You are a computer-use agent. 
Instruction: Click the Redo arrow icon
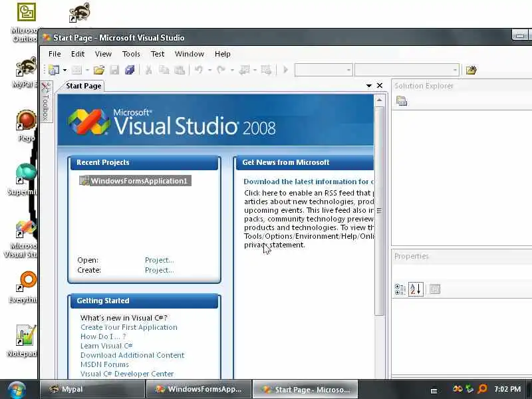tap(221, 70)
